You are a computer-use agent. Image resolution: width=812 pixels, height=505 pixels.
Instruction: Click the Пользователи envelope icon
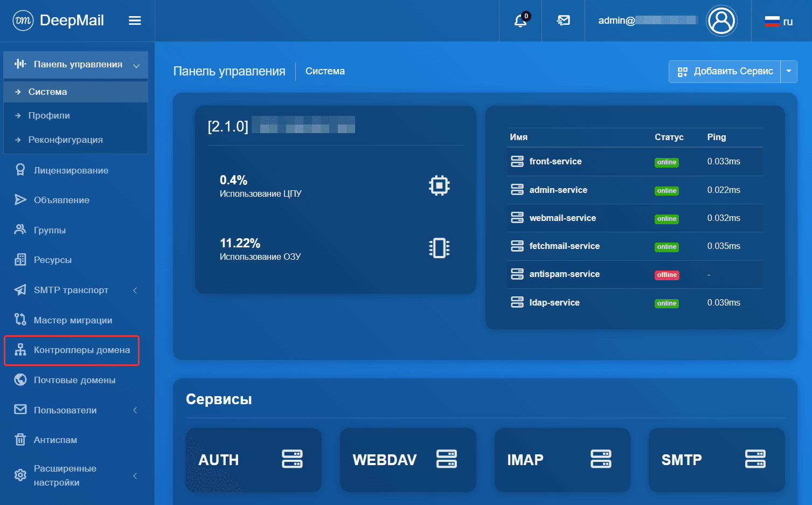pos(20,410)
